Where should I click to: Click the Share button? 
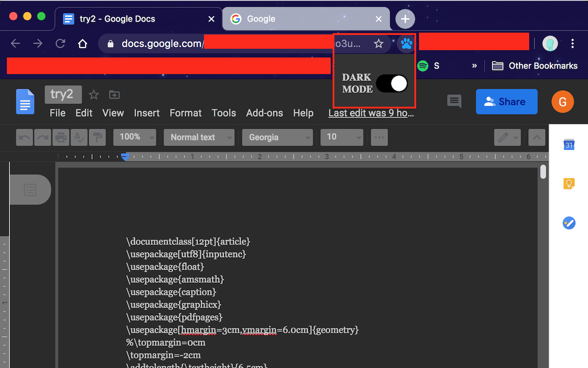(x=507, y=102)
